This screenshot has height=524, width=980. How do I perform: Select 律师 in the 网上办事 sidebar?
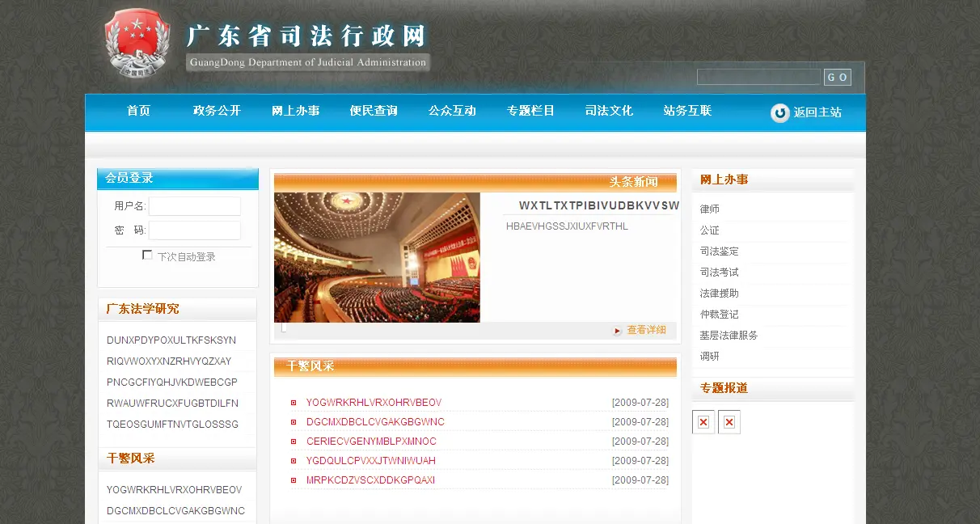[710, 209]
